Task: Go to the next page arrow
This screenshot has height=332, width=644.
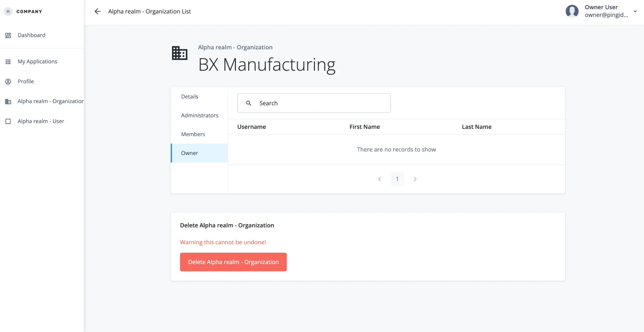Action: tap(415, 179)
